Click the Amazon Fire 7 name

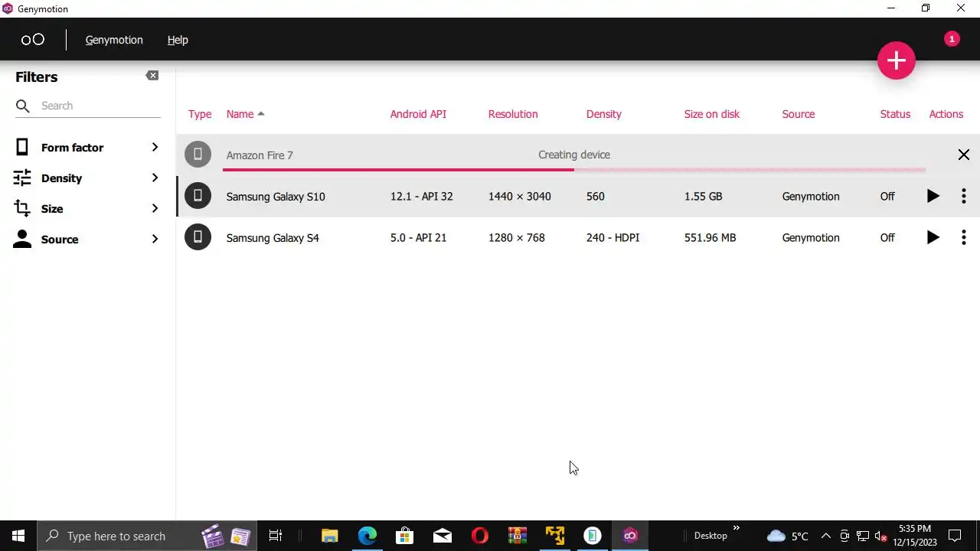[x=260, y=155]
